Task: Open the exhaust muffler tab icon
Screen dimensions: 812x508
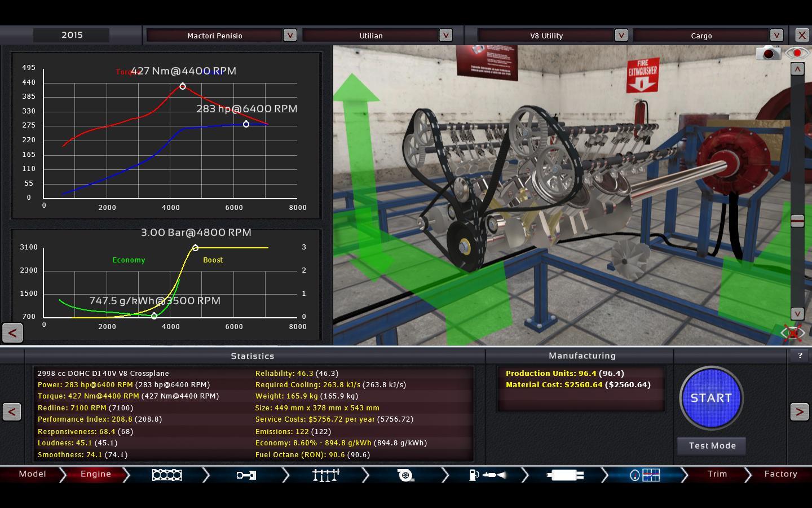Action: (x=564, y=475)
